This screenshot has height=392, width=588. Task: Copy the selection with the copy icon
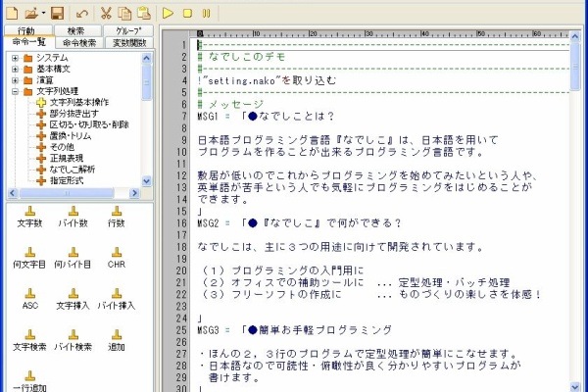click(x=124, y=14)
